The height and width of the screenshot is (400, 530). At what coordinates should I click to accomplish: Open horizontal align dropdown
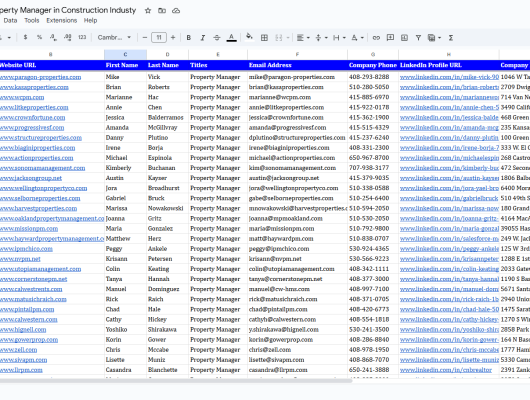[303, 38]
